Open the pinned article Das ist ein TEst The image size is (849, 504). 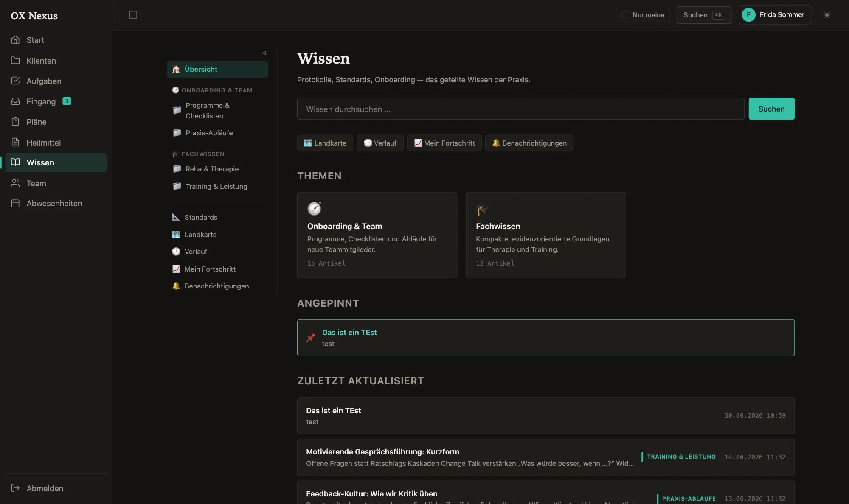coord(546,338)
